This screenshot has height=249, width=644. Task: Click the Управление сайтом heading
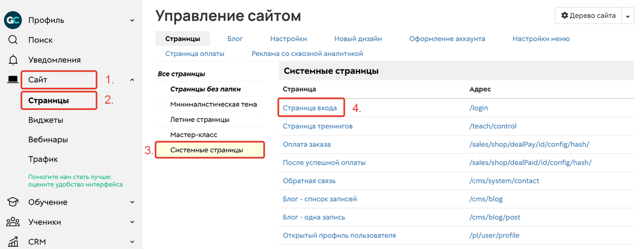(228, 16)
